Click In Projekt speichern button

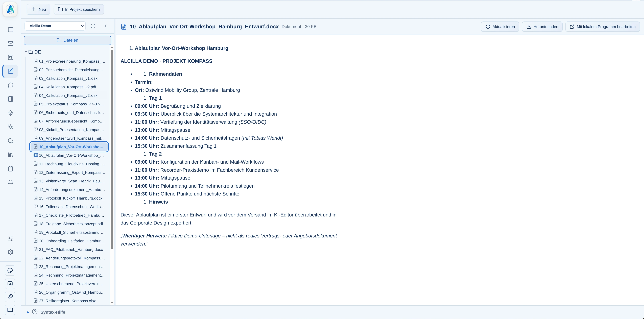79,10
